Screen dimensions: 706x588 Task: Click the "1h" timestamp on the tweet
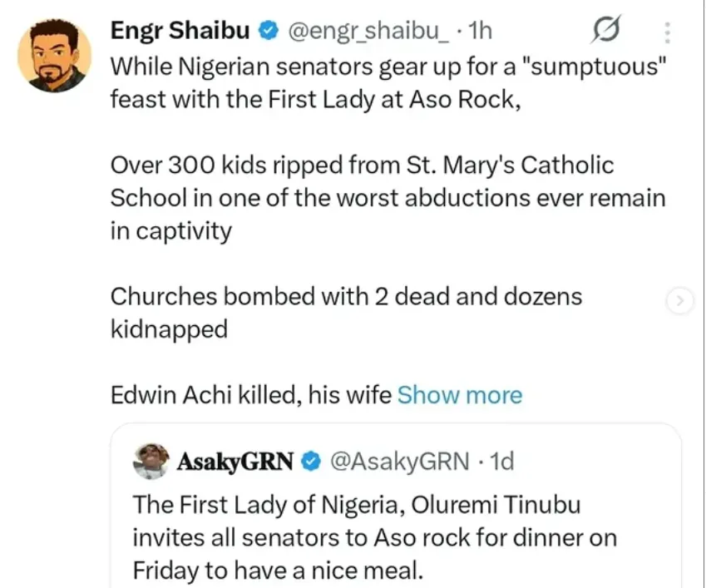pos(481,32)
